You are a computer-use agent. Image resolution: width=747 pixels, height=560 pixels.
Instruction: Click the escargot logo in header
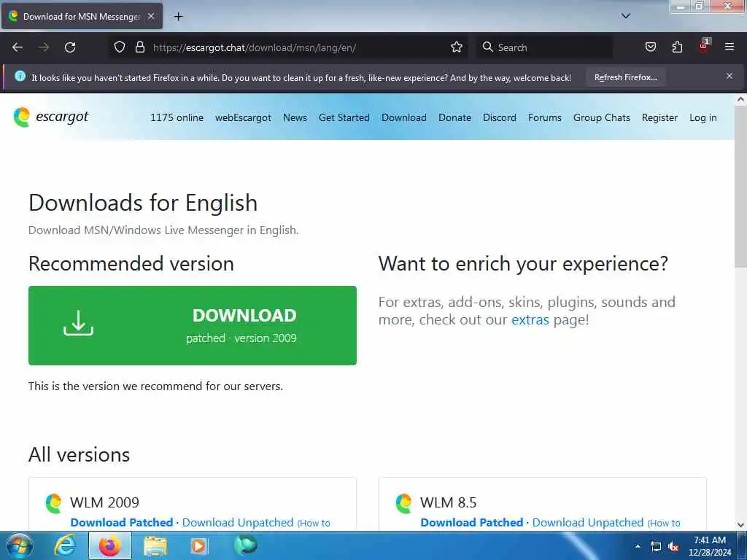[51, 117]
